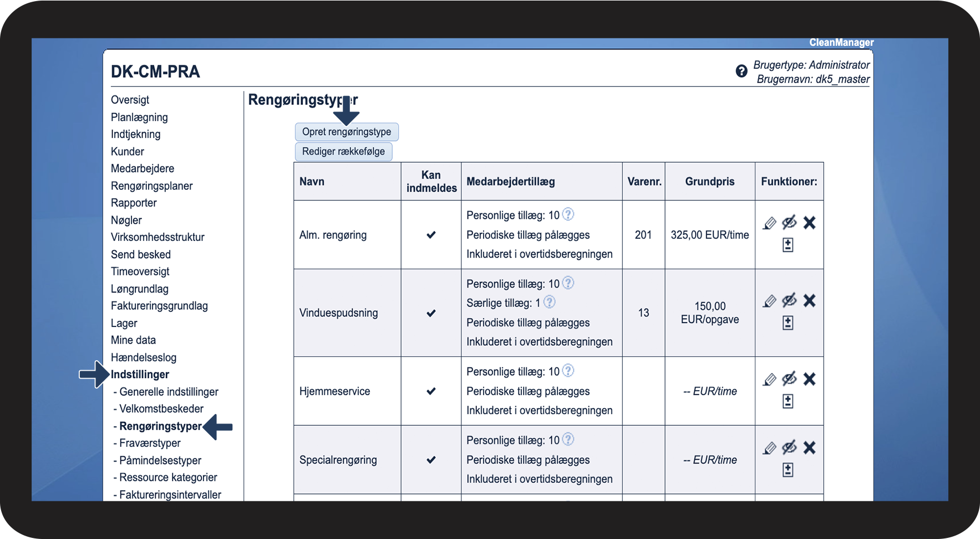
Task: Go to Planlægning in sidebar
Action: [139, 117]
